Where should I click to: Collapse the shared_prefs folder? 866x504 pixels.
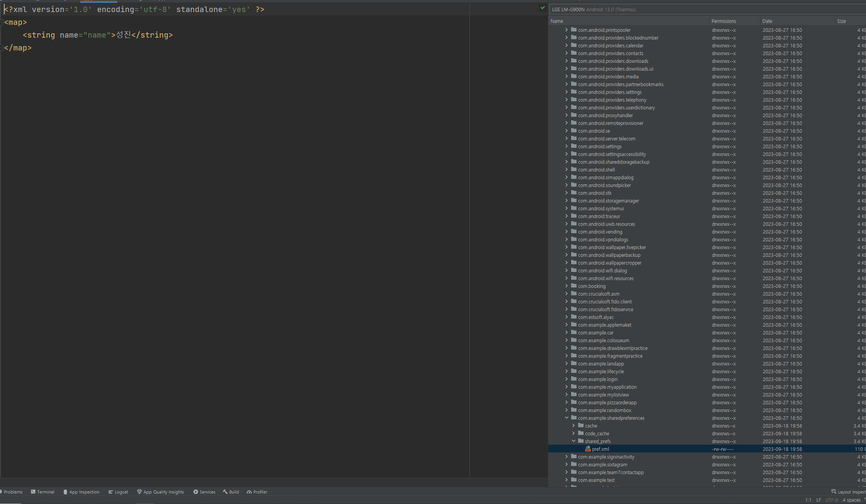click(x=573, y=441)
